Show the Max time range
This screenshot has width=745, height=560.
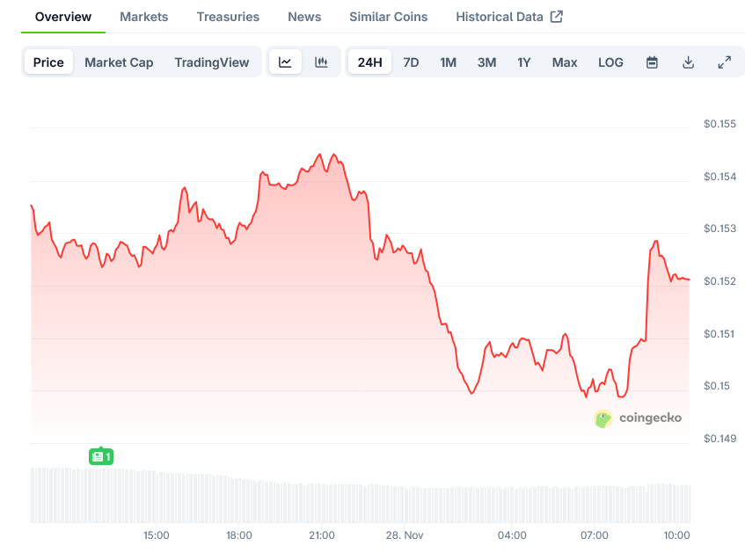coord(565,62)
